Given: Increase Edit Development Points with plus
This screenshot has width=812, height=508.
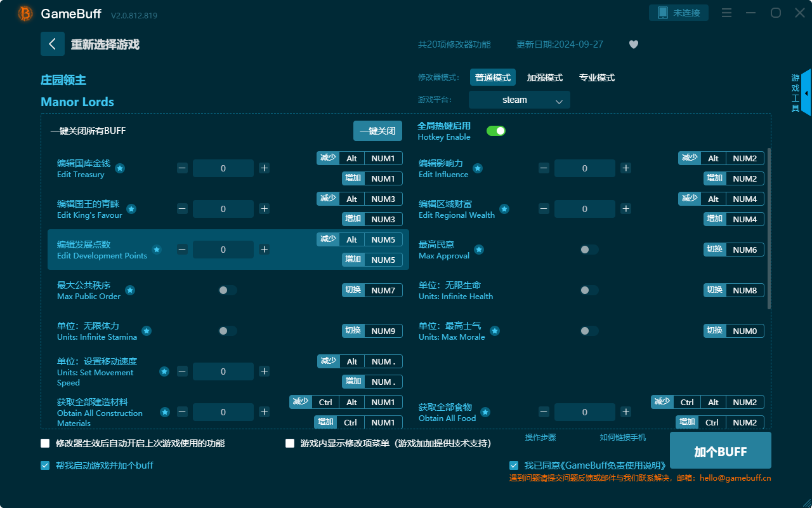Looking at the screenshot, I should [x=265, y=250].
